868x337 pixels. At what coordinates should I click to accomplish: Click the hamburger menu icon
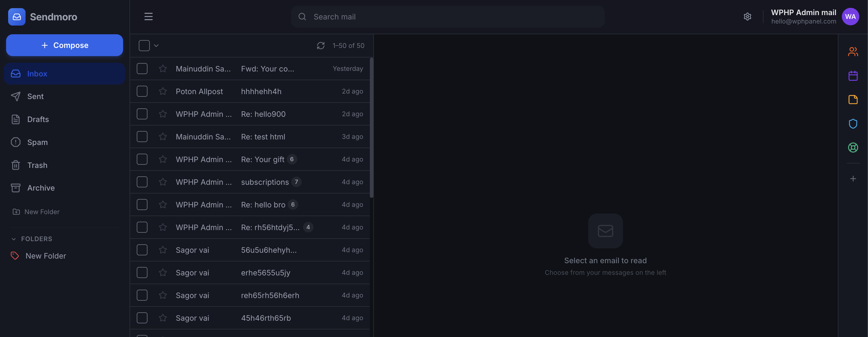[148, 16]
